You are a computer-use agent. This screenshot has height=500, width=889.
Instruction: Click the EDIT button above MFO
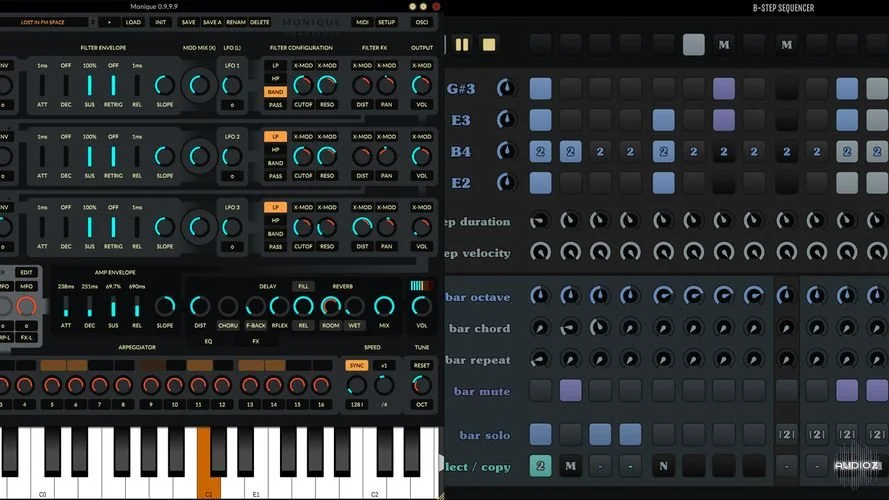[26, 273]
